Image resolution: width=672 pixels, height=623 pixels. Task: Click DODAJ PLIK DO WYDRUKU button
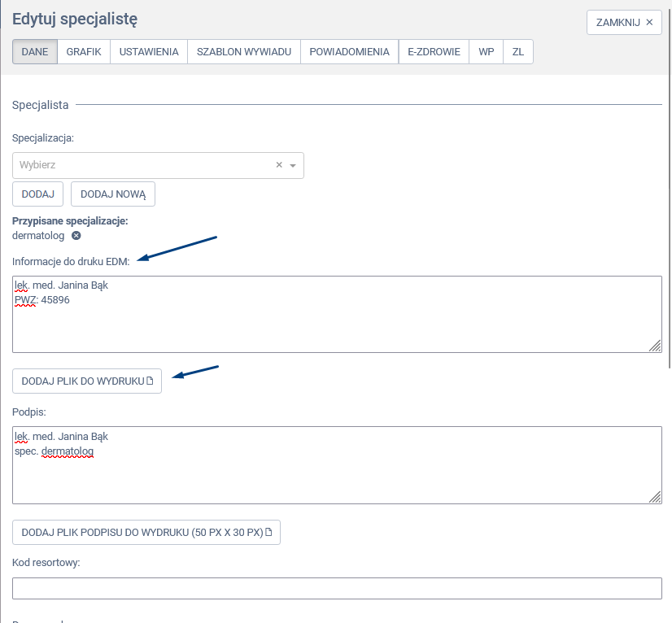pos(87,381)
